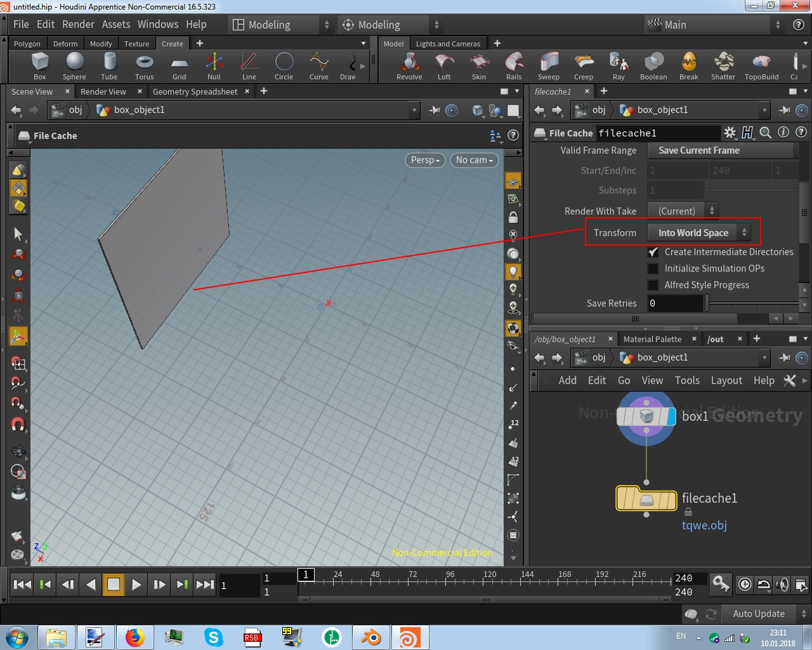Select the Creep shelf tool
The height and width of the screenshot is (650, 812).
click(x=584, y=67)
